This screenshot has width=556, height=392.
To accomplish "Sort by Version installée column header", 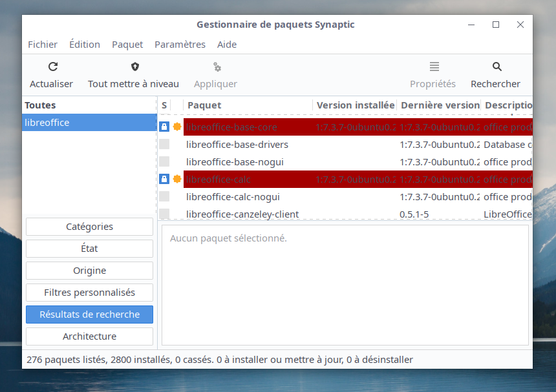I will [x=355, y=105].
